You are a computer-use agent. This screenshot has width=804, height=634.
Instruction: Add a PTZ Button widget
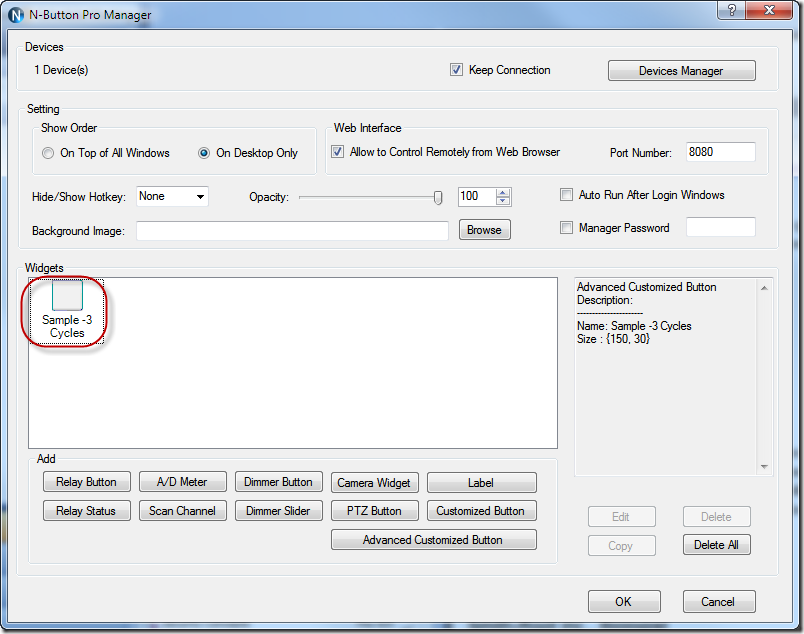[x=374, y=511]
